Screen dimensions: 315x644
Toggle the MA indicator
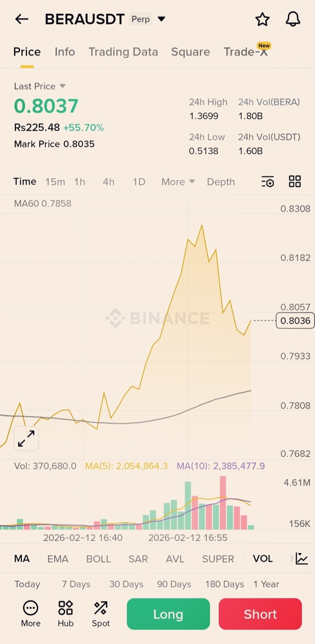(x=22, y=559)
